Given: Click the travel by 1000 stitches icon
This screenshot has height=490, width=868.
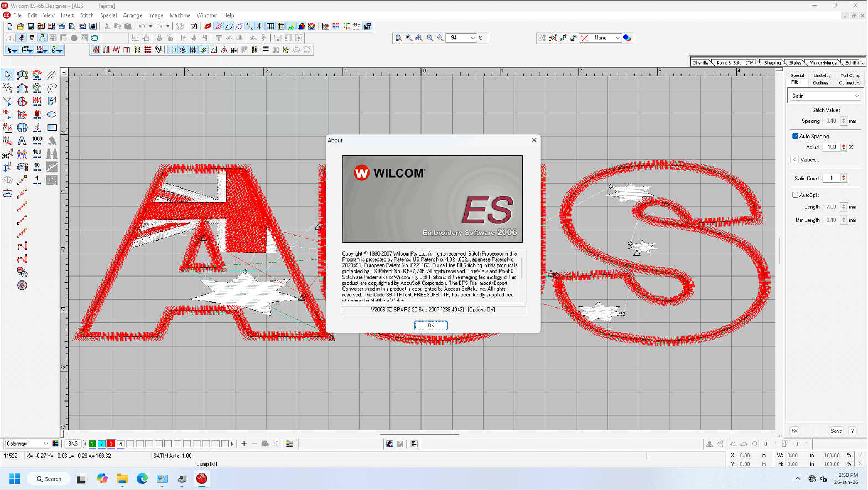Looking at the screenshot, I should coord(37,141).
